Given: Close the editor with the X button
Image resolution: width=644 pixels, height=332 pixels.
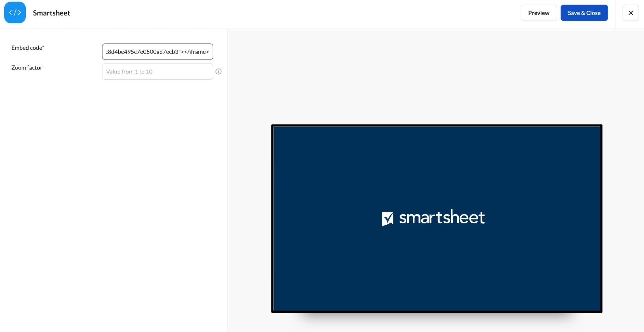Looking at the screenshot, I should pyautogui.click(x=630, y=13).
